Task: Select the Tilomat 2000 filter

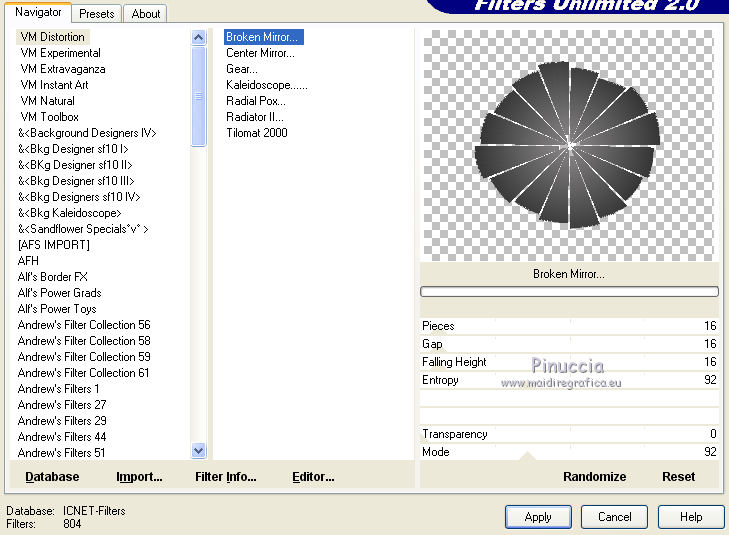Action: pyautogui.click(x=257, y=133)
